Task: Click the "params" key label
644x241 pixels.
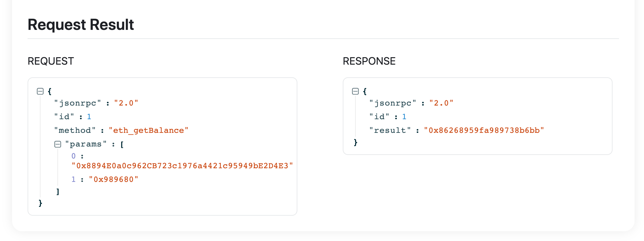Action: pyautogui.click(x=86, y=144)
